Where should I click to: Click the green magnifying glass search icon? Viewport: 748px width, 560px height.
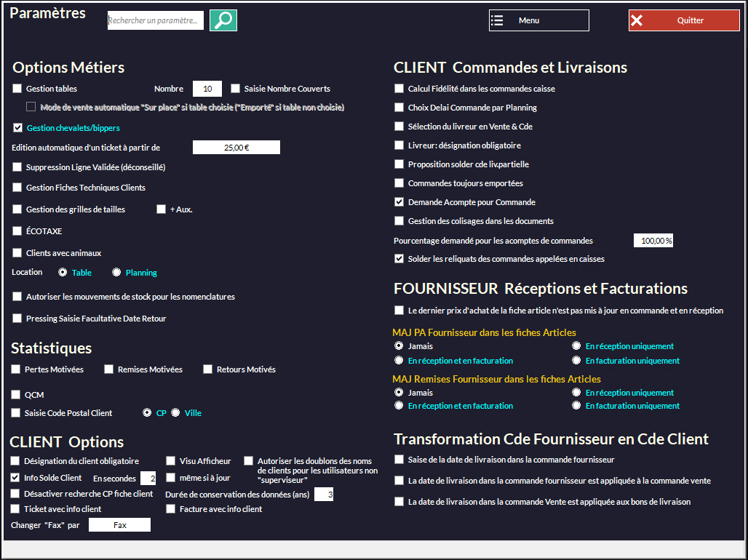(x=223, y=20)
